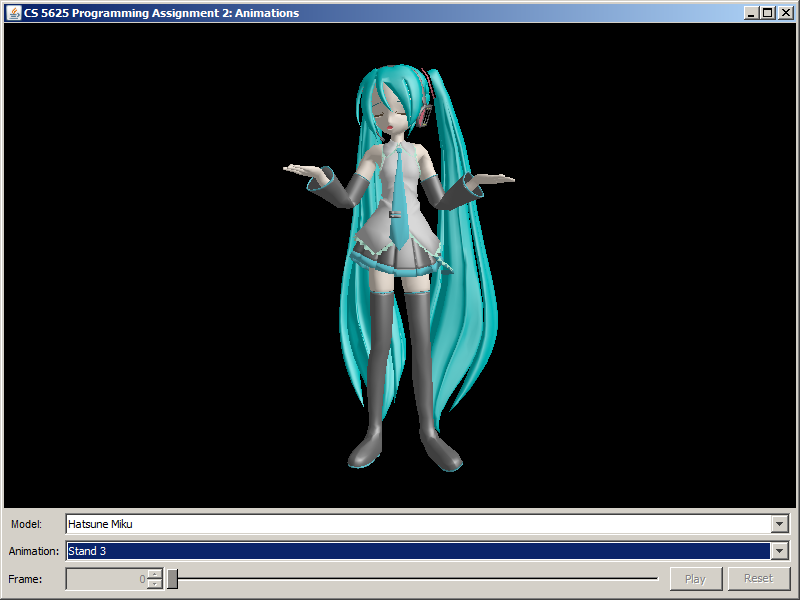
Task: Click the Frame number input field
Action: coord(106,579)
